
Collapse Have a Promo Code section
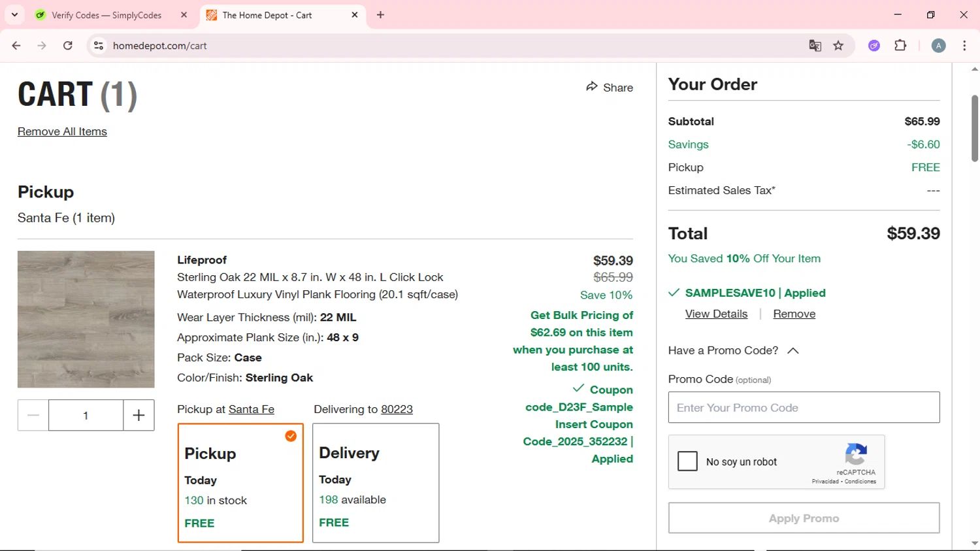pos(734,350)
